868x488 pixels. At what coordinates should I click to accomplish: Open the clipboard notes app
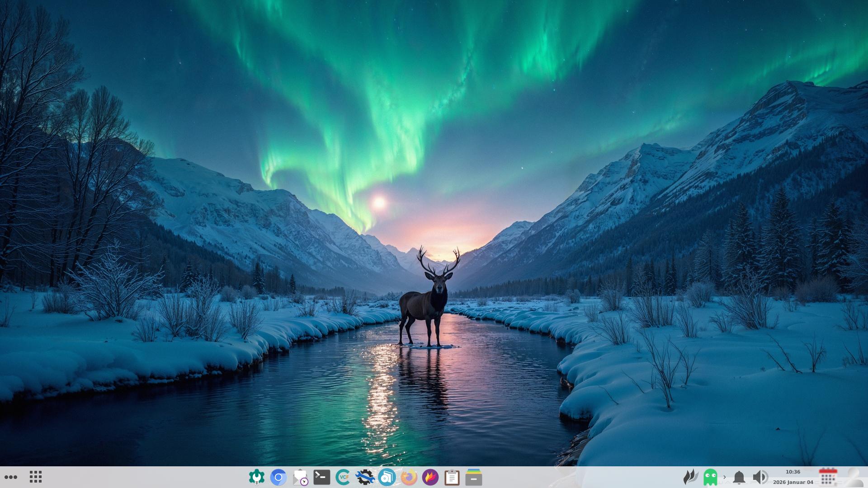[452, 477]
